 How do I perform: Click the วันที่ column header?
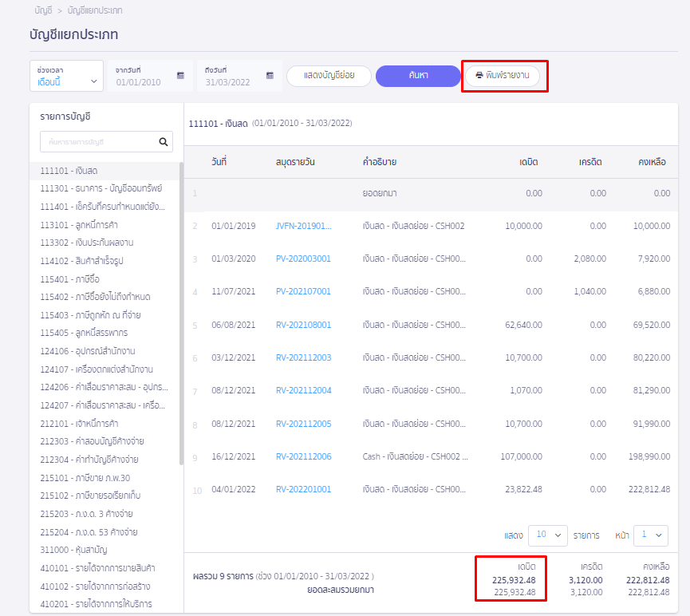click(x=219, y=162)
